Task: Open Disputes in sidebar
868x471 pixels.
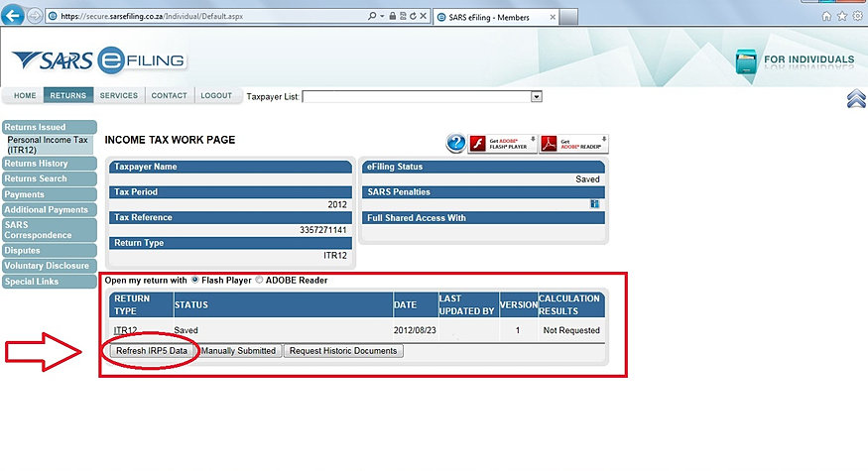Action: [50, 250]
